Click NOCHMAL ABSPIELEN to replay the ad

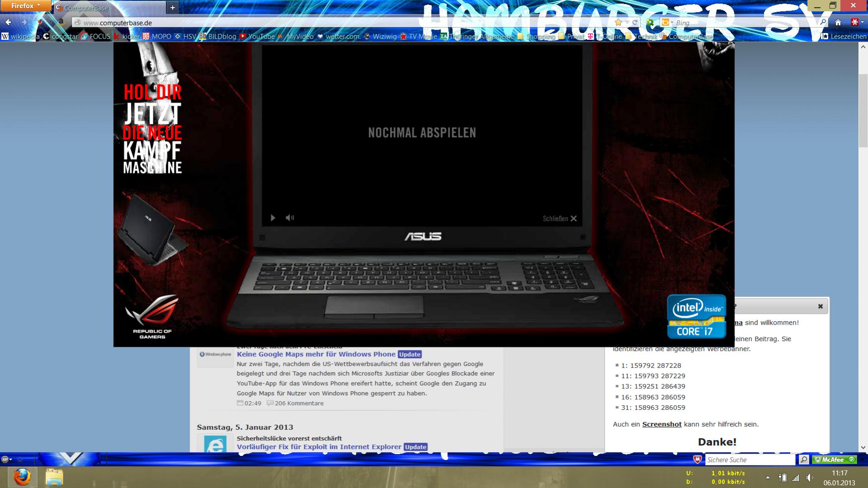point(422,133)
